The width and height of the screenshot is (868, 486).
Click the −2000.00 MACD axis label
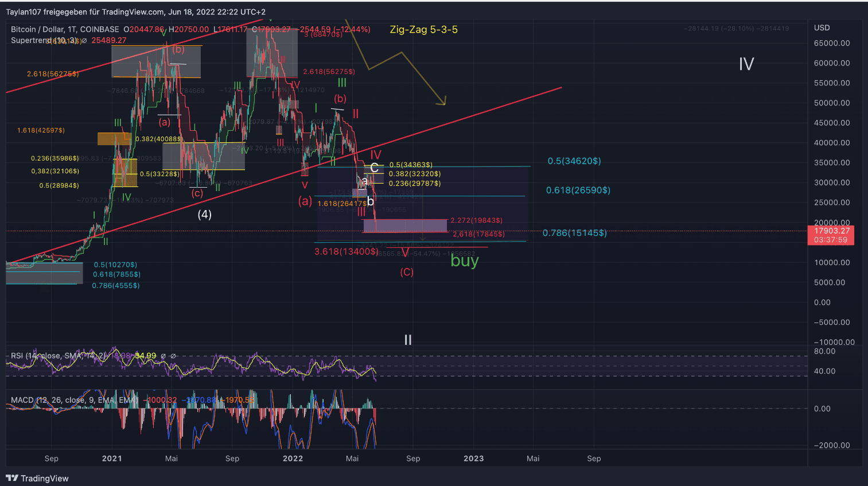click(x=832, y=445)
